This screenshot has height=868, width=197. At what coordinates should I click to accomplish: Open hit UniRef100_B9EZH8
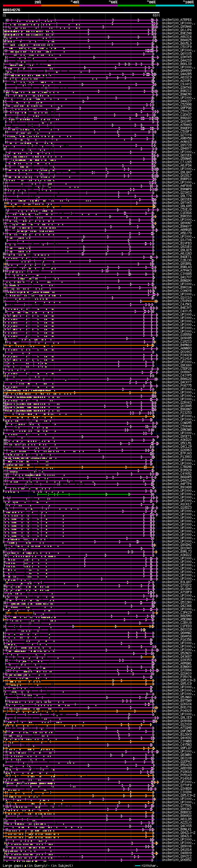[177, 33]
